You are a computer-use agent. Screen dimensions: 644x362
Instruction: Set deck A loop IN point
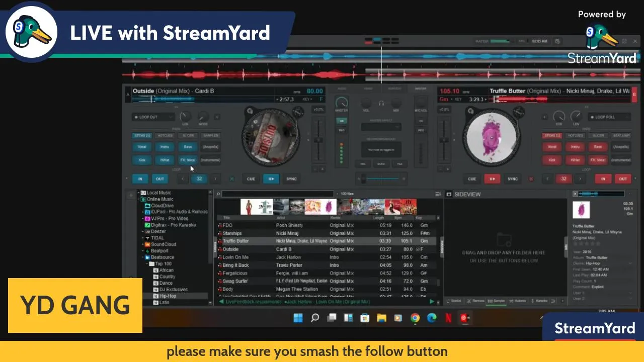140,179
